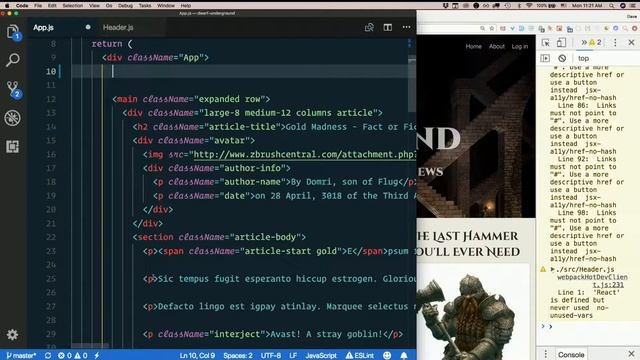Click the red extension icon at the browser toolbar end
This screenshot has width=640, height=360.
[635, 29]
